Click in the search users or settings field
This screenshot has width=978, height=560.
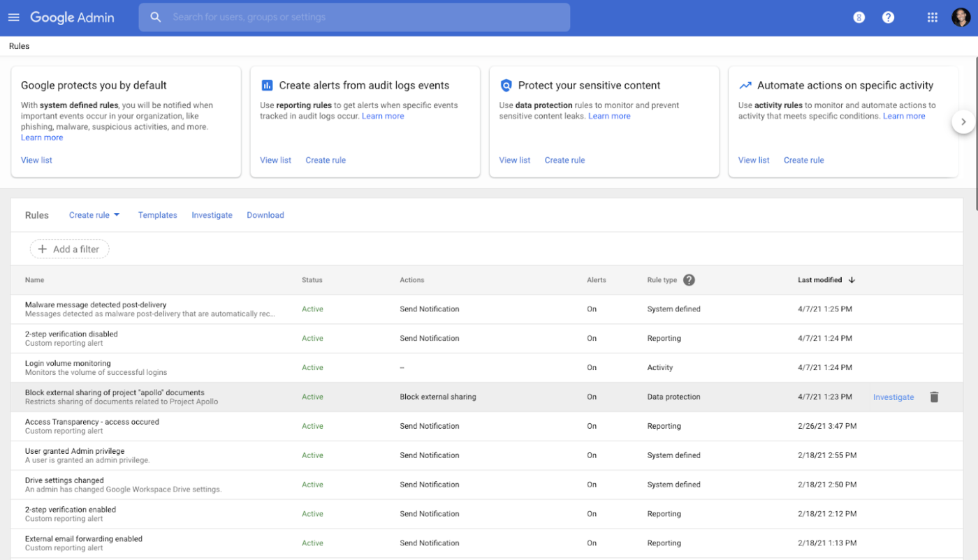pyautogui.click(x=363, y=17)
